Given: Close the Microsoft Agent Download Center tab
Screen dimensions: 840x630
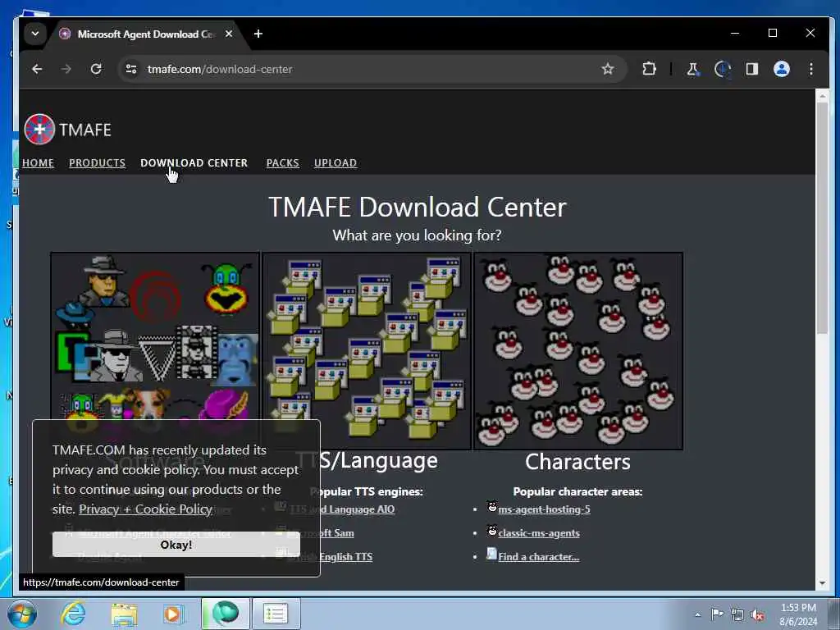Looking at the screenshot, I should click(x=229, y=34).
